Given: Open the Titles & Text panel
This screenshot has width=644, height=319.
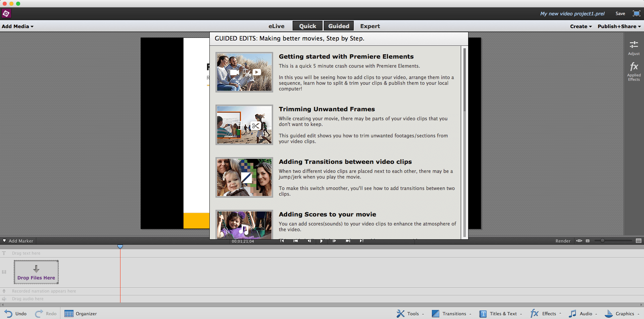Looking at the screenshot, I should (x=498, y=314).
